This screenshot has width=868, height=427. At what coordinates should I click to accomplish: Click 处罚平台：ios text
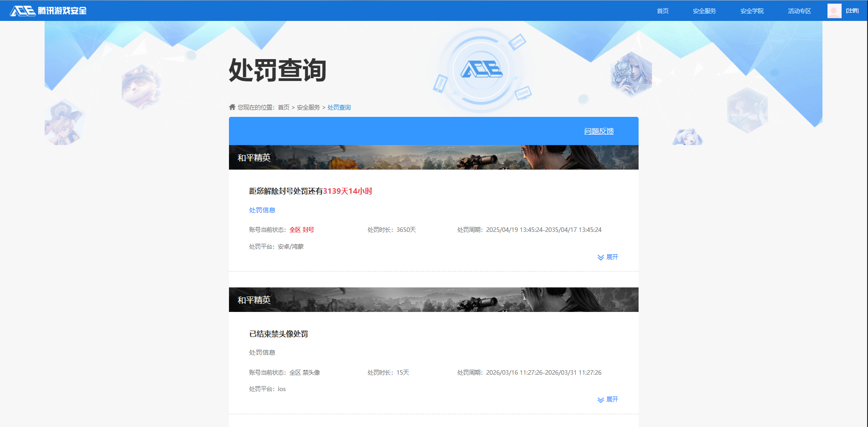[x=268, y=389]
